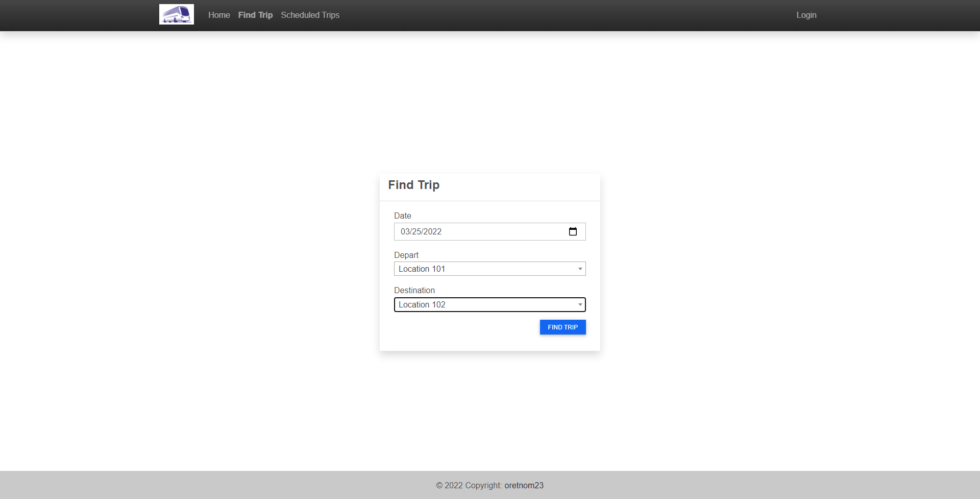Open the Login page

pos(806,15)
